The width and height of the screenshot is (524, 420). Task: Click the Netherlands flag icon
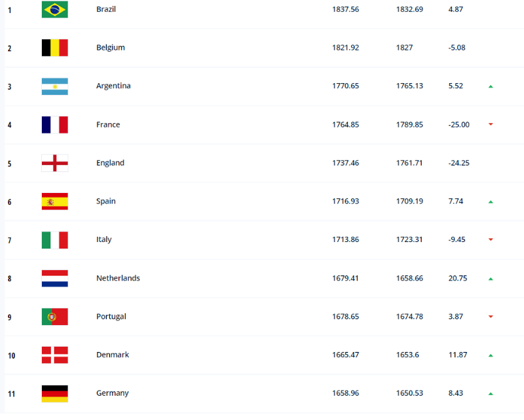[x=54, y=278]
